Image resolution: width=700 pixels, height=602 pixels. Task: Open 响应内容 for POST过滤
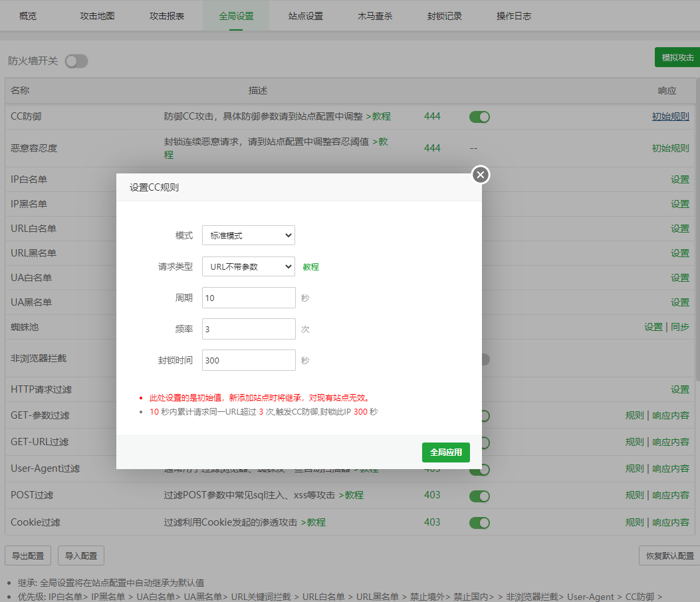[671, 495]
